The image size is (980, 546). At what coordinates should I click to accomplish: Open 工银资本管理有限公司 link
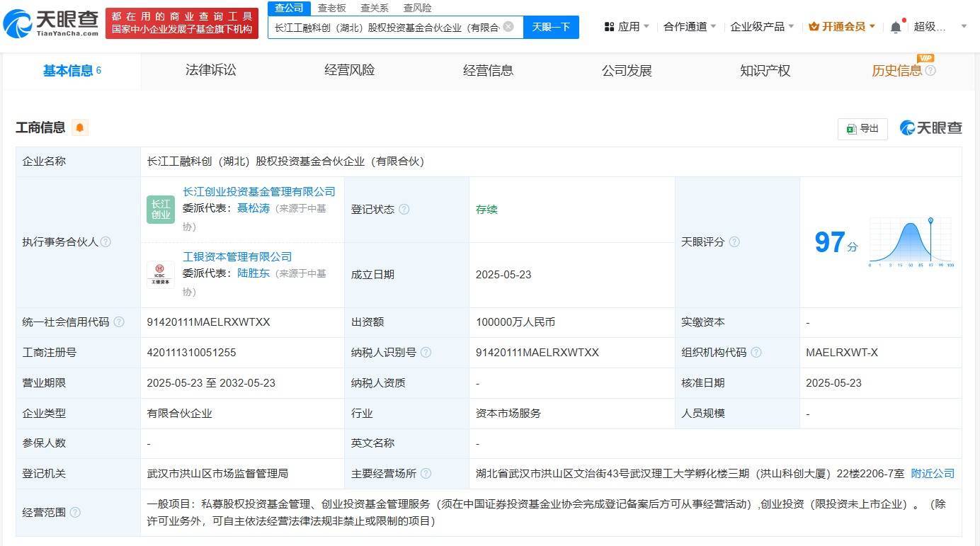[237, 257]
